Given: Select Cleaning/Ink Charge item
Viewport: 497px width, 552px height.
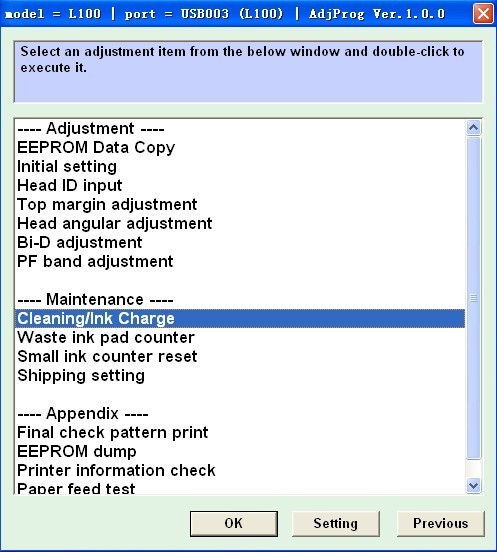Looking at the screenshot, I should [240, 319].
